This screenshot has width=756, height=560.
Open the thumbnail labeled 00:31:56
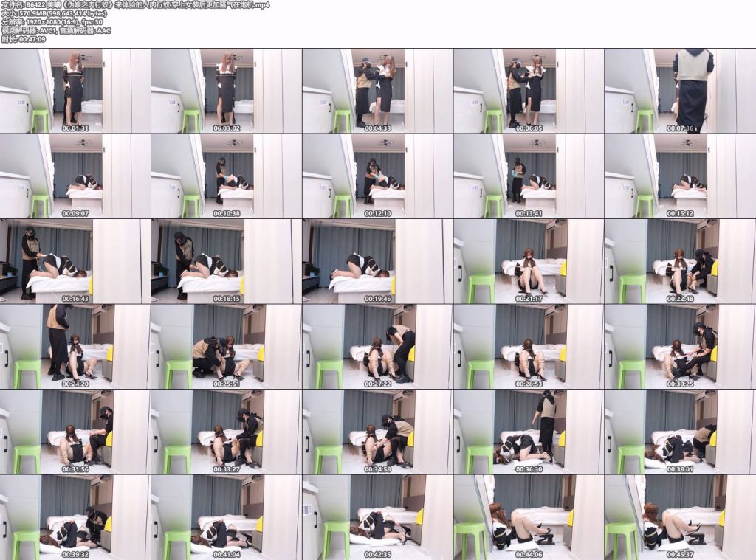pyautogui.click(x=75, y=432)
